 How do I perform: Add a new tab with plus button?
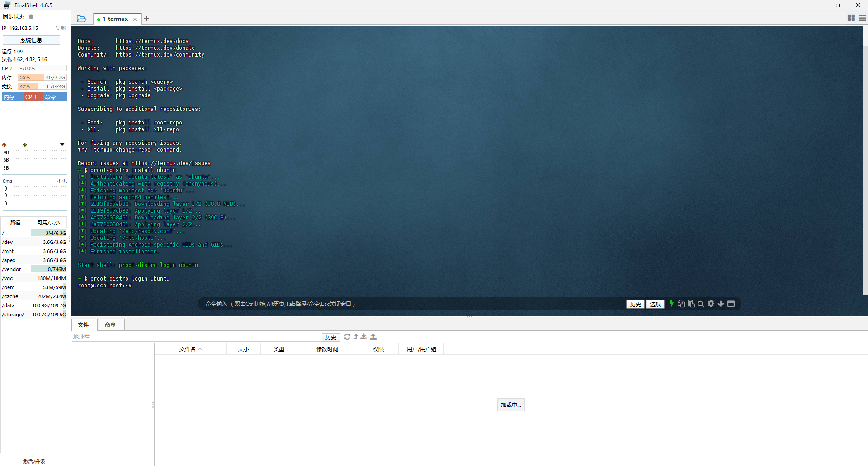click(146, 19)
